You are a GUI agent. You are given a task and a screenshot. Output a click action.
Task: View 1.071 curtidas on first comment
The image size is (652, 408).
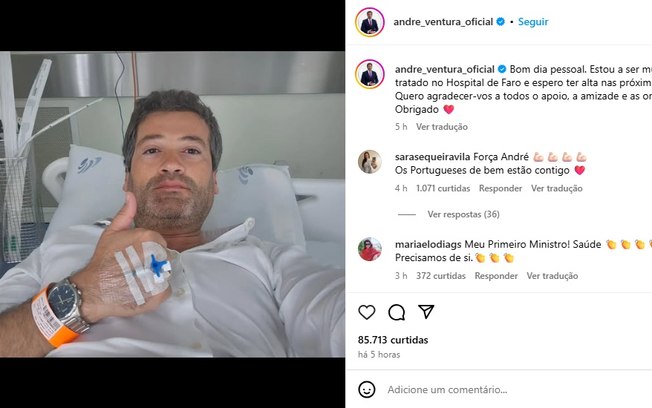tap(443, 188)
